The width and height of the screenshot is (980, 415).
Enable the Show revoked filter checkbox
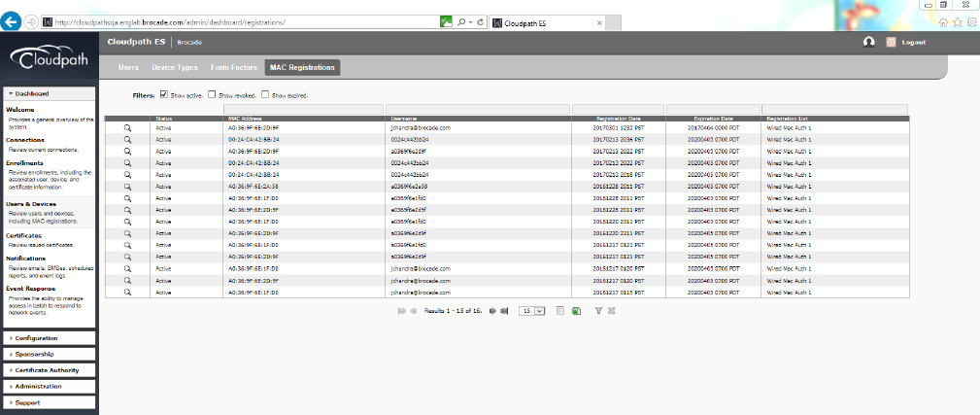pyautogui.click(x=212, y=95)
